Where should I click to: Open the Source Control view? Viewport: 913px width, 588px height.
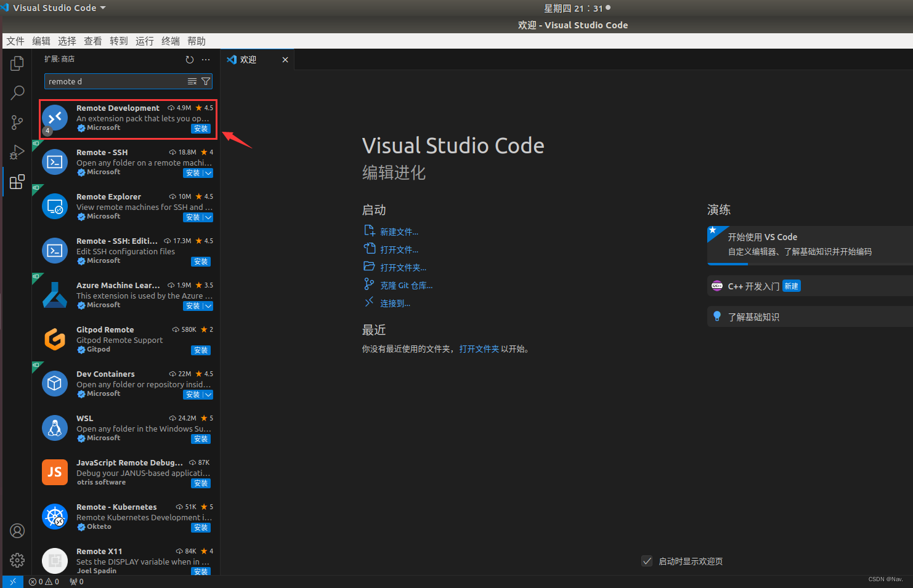[17, 123]
